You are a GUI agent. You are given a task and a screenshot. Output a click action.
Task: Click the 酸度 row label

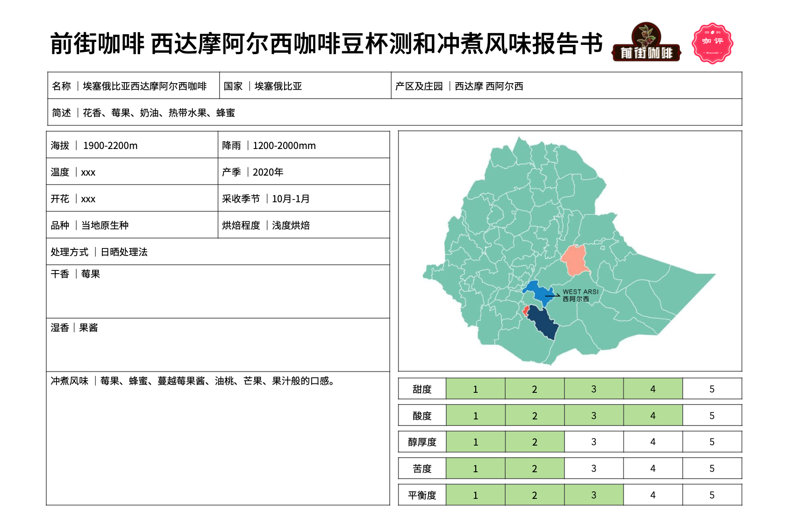tap(422, 416)
